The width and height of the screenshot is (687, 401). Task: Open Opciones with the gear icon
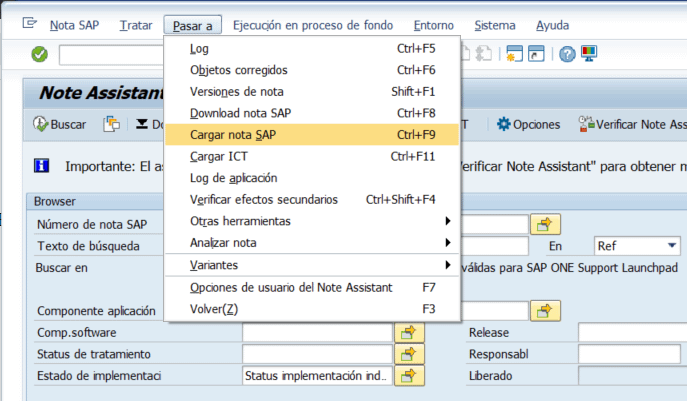(528, 124)
